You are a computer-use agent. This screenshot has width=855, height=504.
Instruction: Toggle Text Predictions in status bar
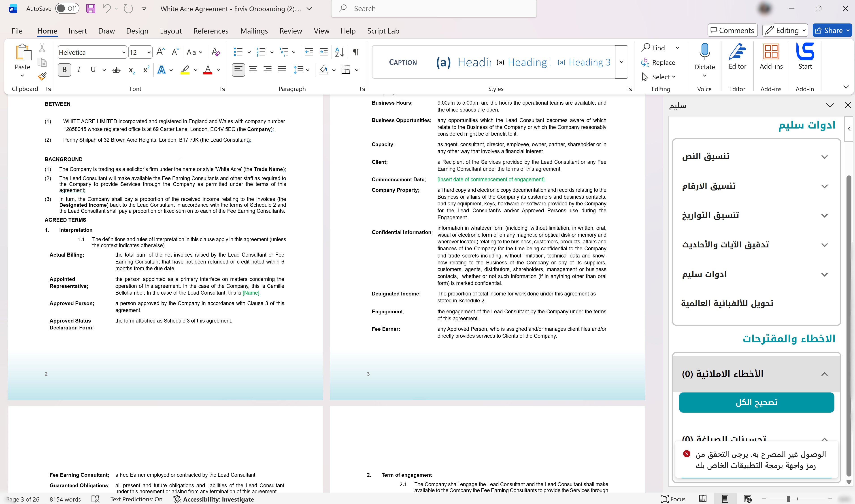(x=136, y=499)
